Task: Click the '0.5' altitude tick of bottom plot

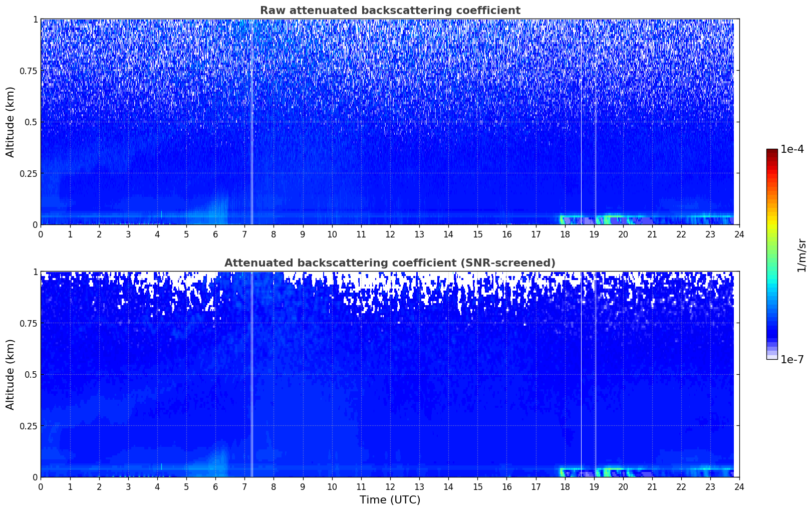Action: [x=31, y=375]
